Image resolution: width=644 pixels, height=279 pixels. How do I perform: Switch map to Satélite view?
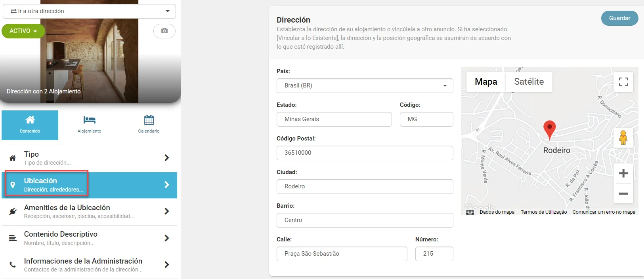[529, 82]
